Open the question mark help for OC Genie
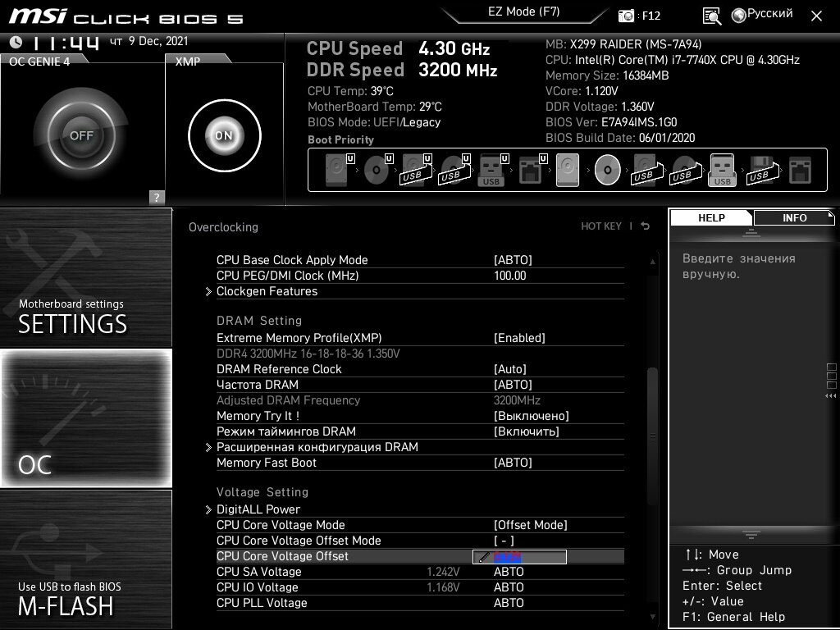This screenshot has height=630, width=840. (x=157, y=197)
